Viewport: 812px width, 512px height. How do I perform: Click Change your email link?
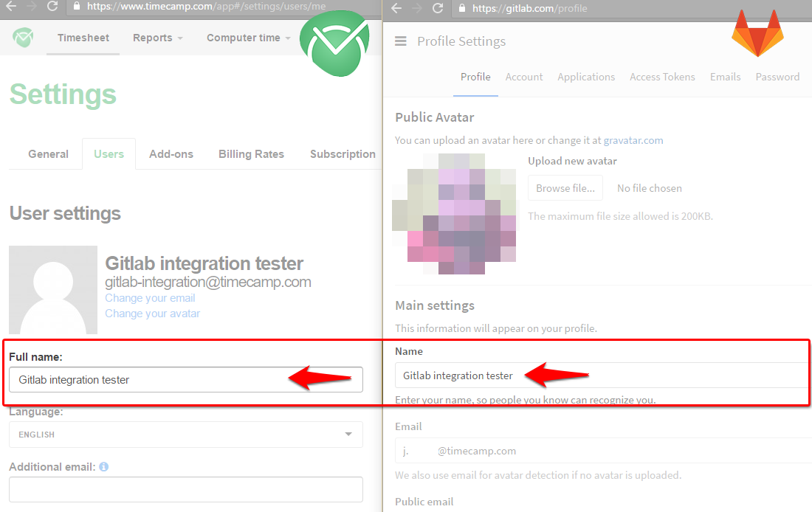(150, 297)
